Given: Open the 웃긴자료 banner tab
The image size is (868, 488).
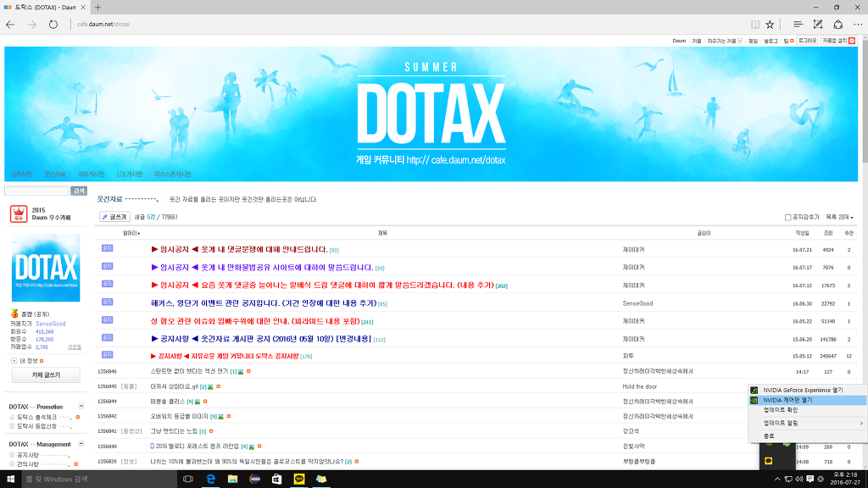Looking at the screenshot, I should pyautogui.click(x=55, y=175).
